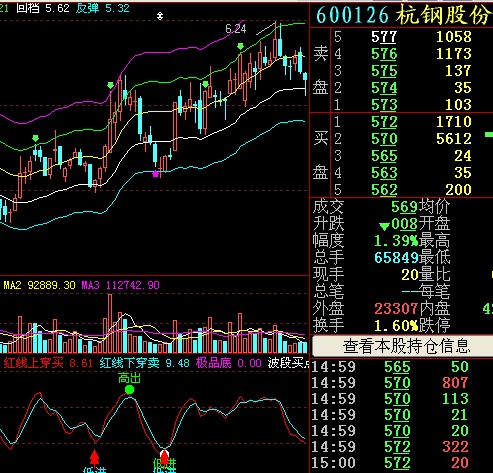Click the 外盘 value 23307
The width and height of the screenshot is (493, 473).
click(396, 309)
